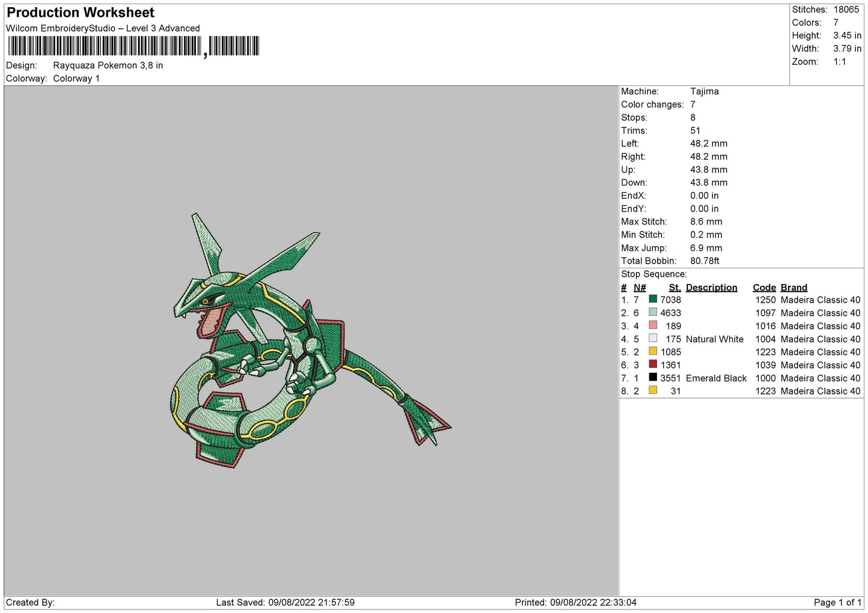Click the pink swatch for stop 3

653,325
